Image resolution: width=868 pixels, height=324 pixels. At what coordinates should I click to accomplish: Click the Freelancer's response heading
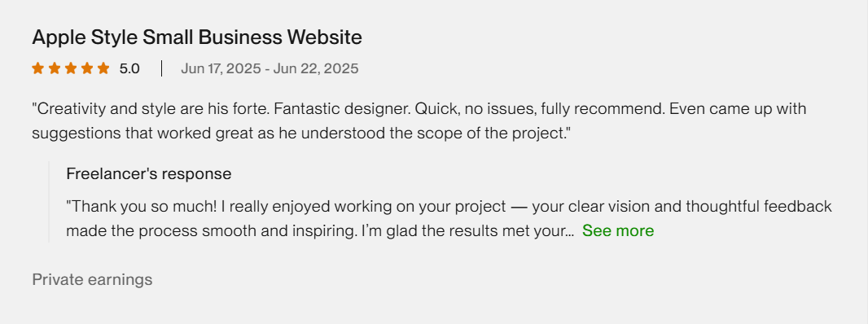pyautogui.click(x=149, y=174)
